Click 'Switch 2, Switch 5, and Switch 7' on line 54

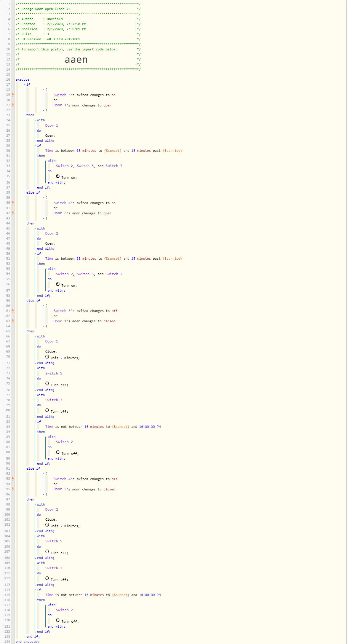point(89,274)
